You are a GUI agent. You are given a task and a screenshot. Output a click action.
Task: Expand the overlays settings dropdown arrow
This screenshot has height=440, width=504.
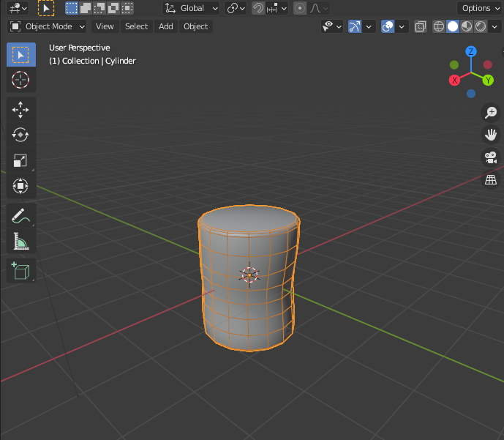pos(402,26)
